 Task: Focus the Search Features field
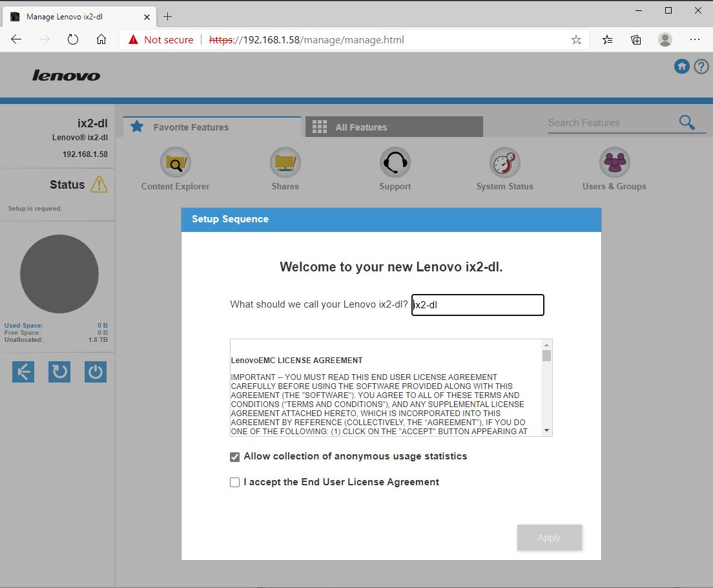(609, 123)
